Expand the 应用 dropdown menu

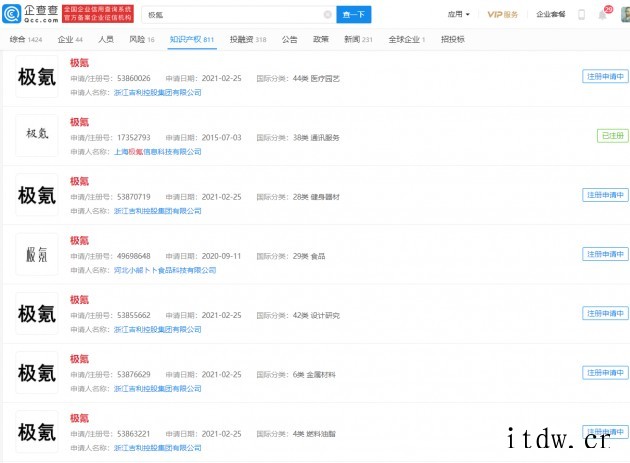(x=458, y=14)
